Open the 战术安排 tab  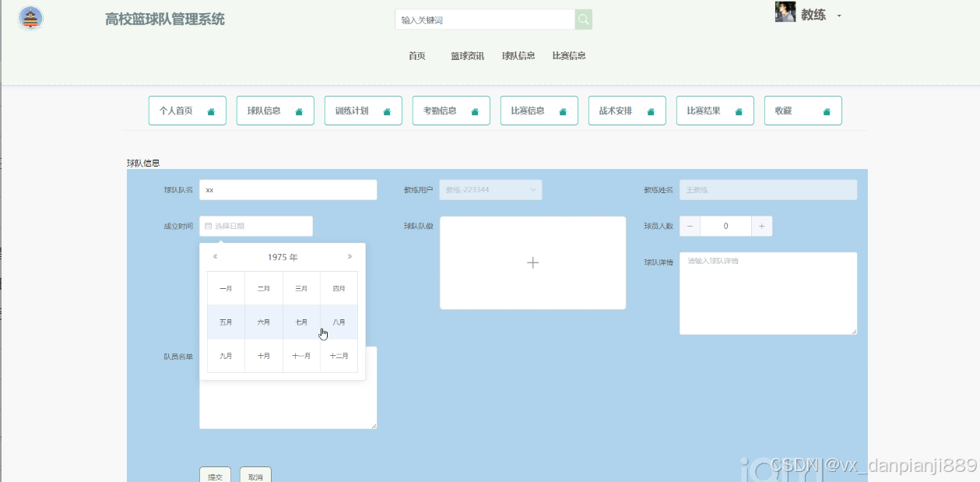pyautogui.click(x=627, y=111)
